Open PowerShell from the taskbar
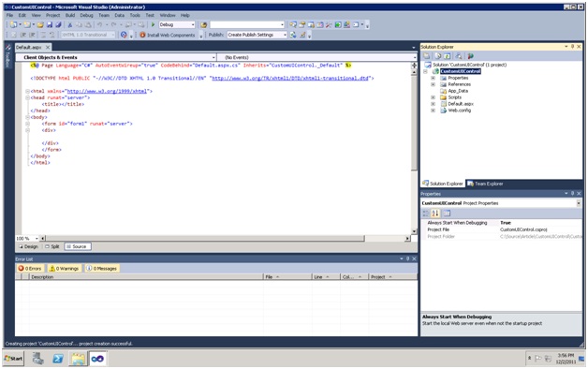Screen dimensions: 588x369 58,359
